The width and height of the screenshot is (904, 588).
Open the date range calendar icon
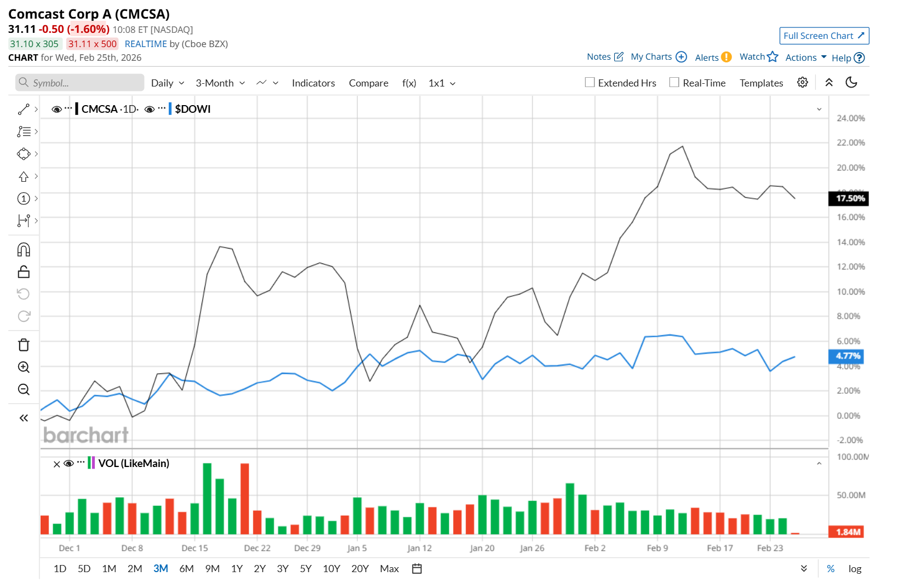coord(417,569)
